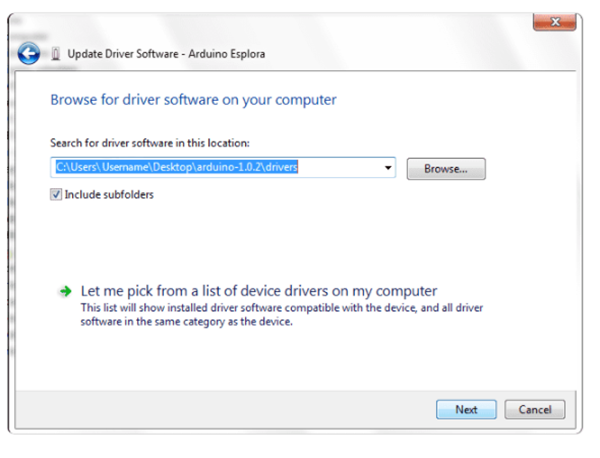Click heading Browse for driver software
The image size is (600, 458).
pos(193,100)
